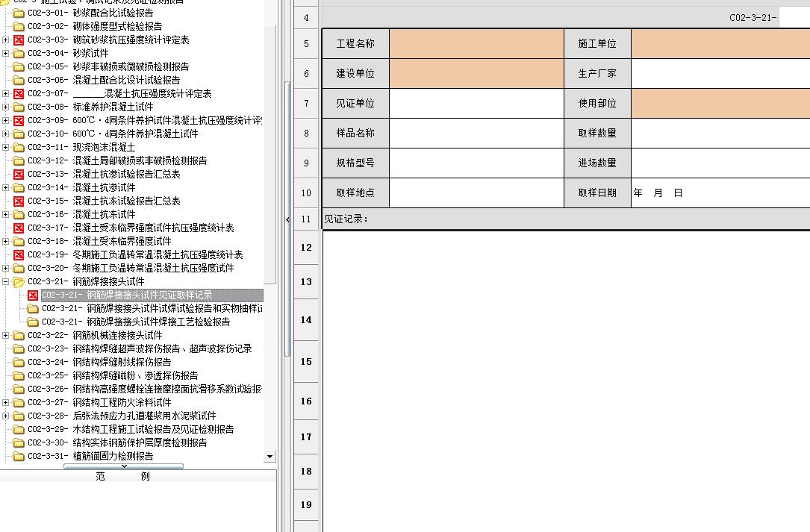Screen dimensions: 810x532
Task: Expand the C02-3-18 混凝土受冻临界强度试件 node
Action: point(6,241)
